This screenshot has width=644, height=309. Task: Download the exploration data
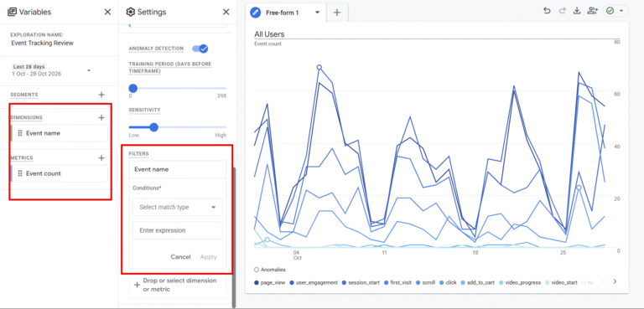click(x=577, y=11)
